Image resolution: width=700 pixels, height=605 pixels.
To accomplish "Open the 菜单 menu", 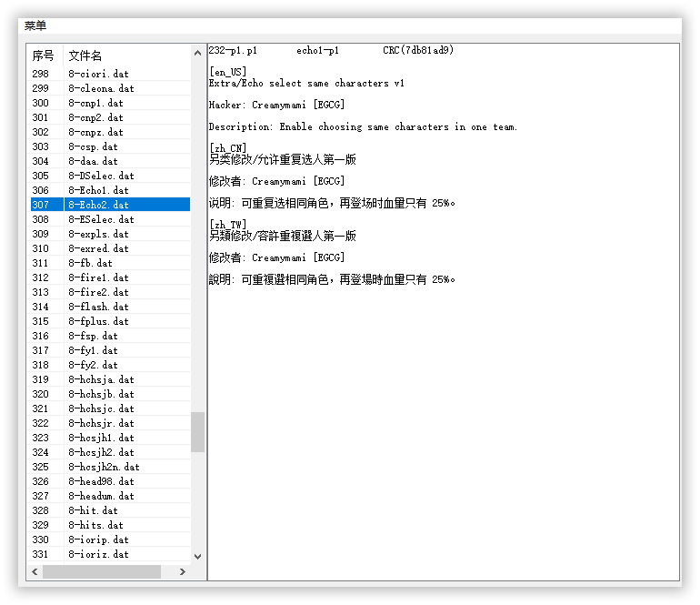I will pos(35,26).
